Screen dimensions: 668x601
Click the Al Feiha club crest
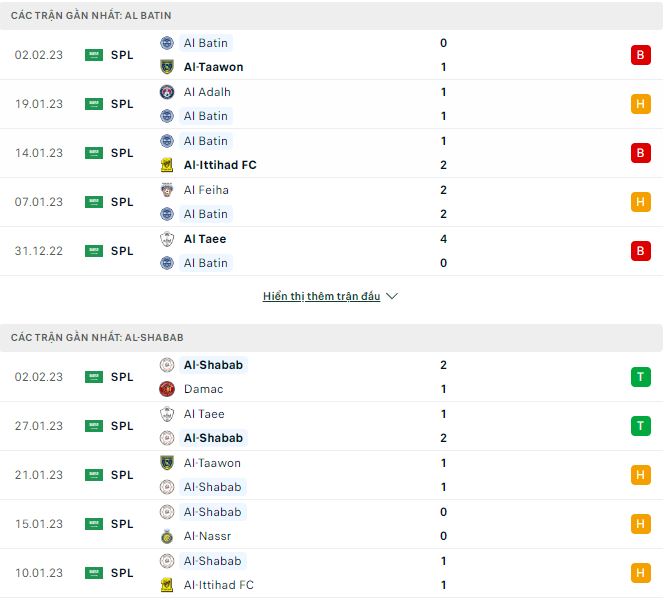[x=167, y=190]
